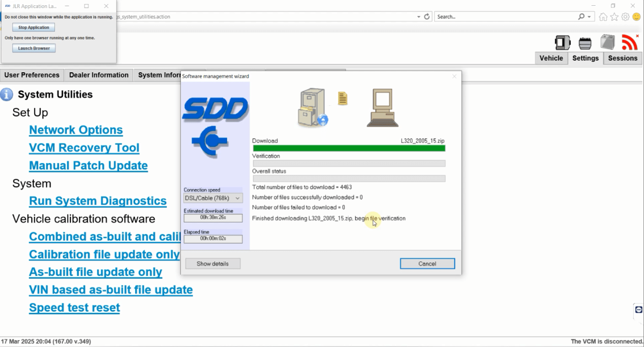Check the vehicle battery status icon
This screenshot has height=347, width=644.
(608, 42)
